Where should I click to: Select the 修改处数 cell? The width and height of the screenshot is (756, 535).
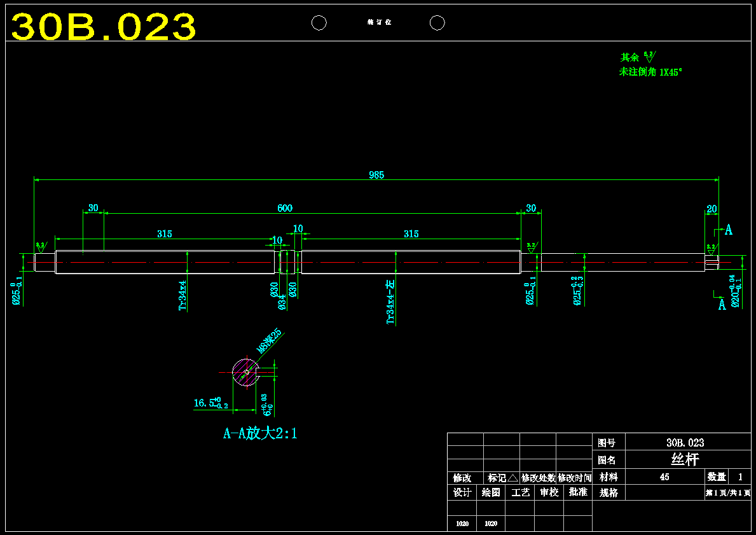pyautogui.click(x=538, y=478)
